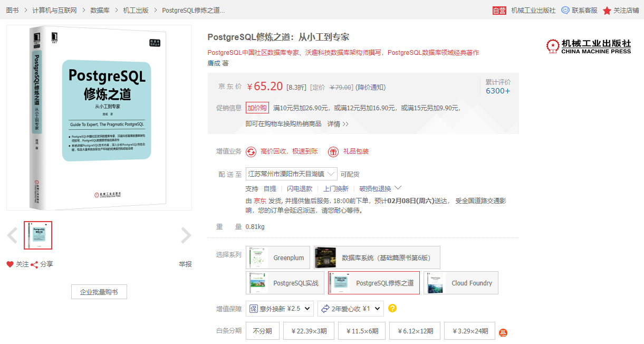Open 机械工业出版社 store link in header
The image size is (644, 344).
(x=533, y=11)
